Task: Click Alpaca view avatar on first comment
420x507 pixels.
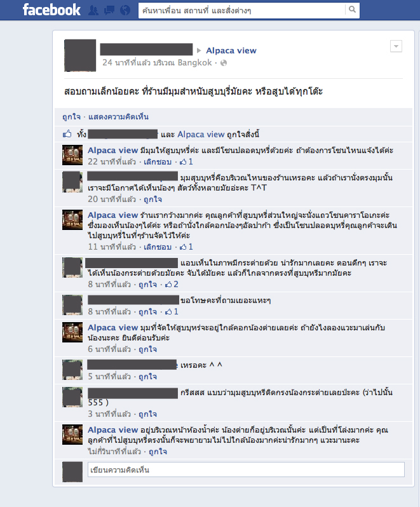Action: coord(72,155)
